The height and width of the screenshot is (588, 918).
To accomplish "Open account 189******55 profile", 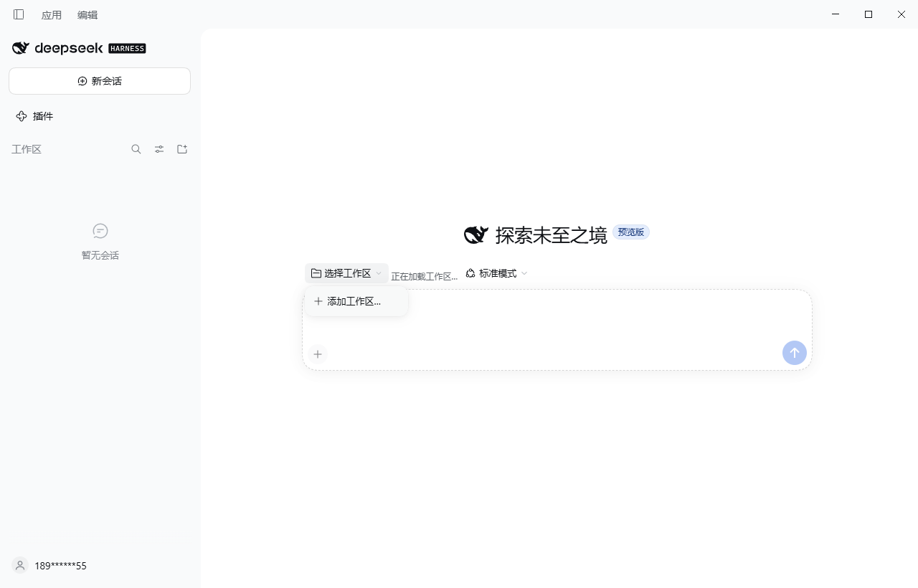I will click(50, 566).
